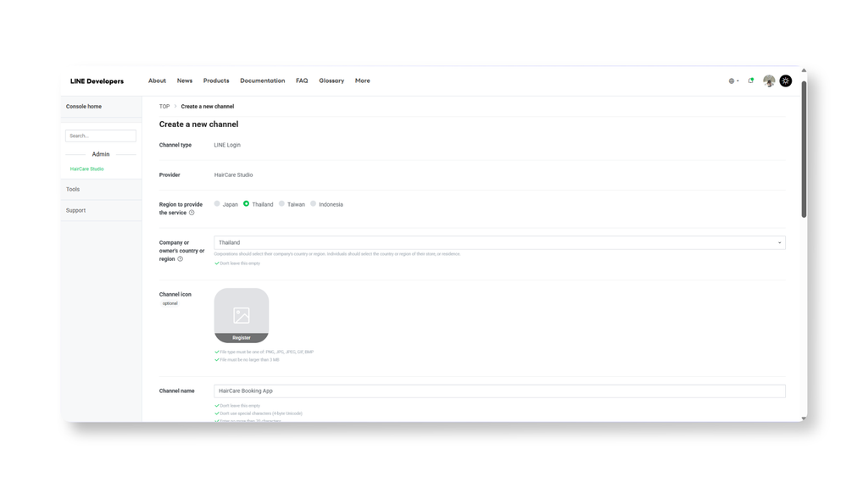The height and width of the screenshot is (488, 868).
Task: Open the FAQ page
Action: coord(302,80)
